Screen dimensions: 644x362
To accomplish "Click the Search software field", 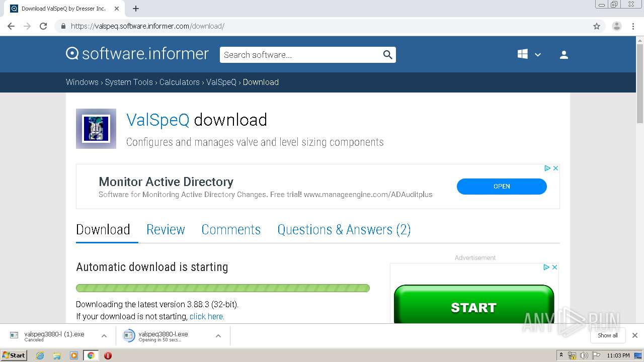I will [301, 55].
